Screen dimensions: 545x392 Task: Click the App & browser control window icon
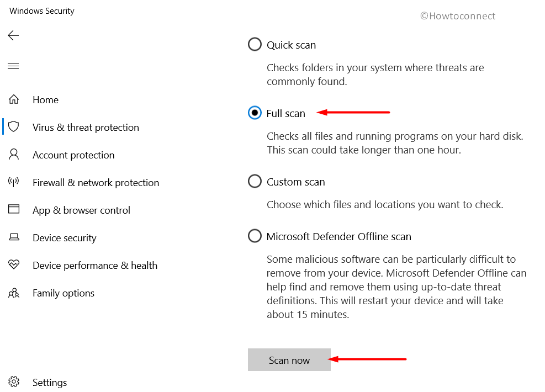coord(14,209)
